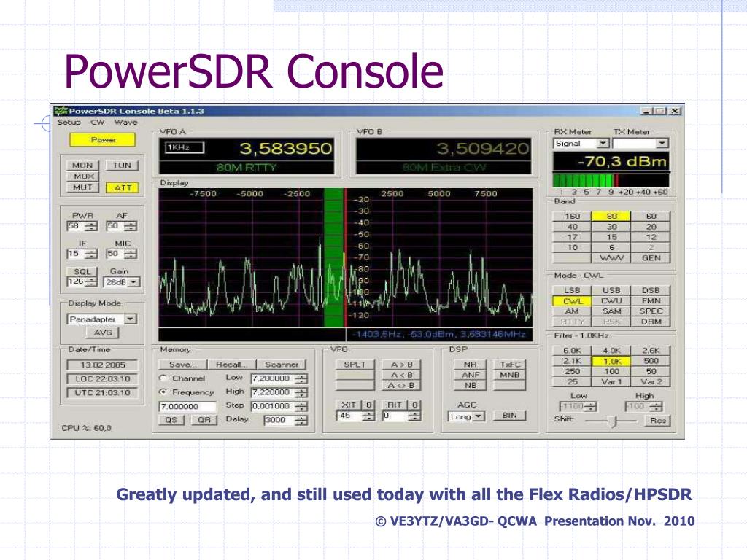Toggle the BIN binaural button

point(509,415)
